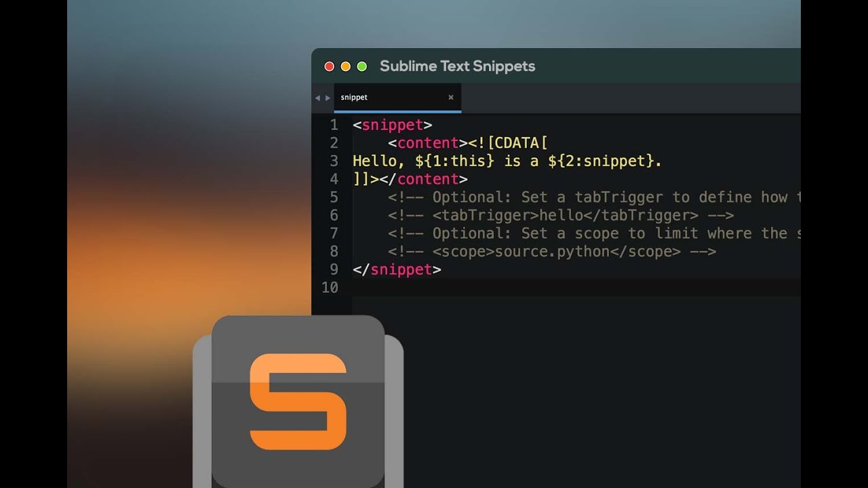
Task: Close the snippet tab
Action: 451,98
